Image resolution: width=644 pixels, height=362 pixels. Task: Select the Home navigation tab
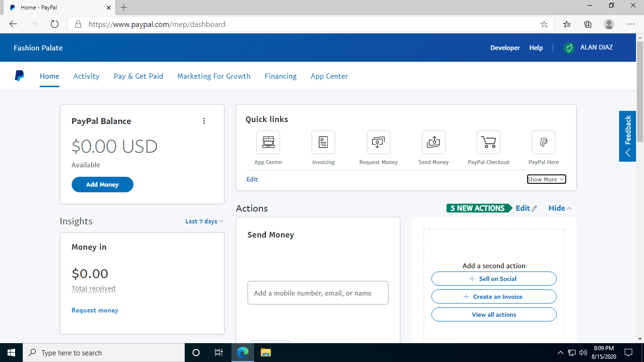coord(50,76)
